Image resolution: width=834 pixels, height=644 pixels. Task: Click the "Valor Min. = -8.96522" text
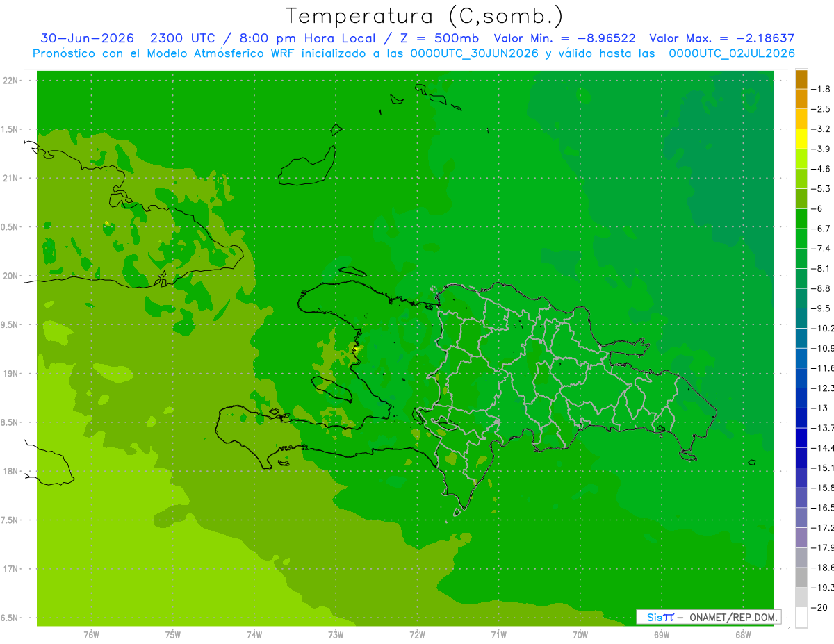click(x=564, y=38)
